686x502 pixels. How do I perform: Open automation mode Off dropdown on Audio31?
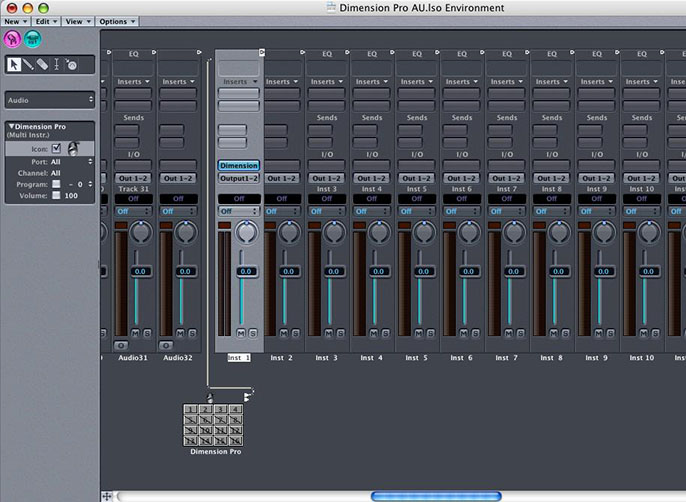133,211
